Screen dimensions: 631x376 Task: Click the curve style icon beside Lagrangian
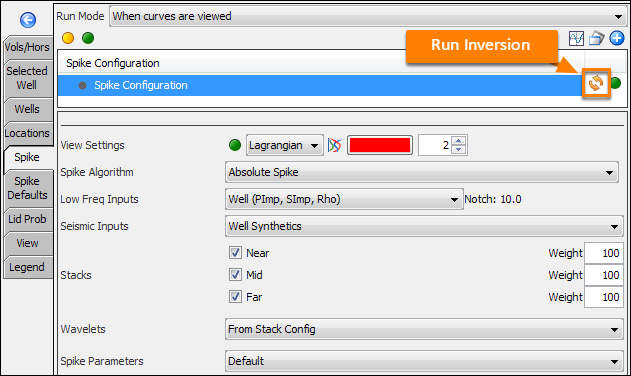coord(334,145)
